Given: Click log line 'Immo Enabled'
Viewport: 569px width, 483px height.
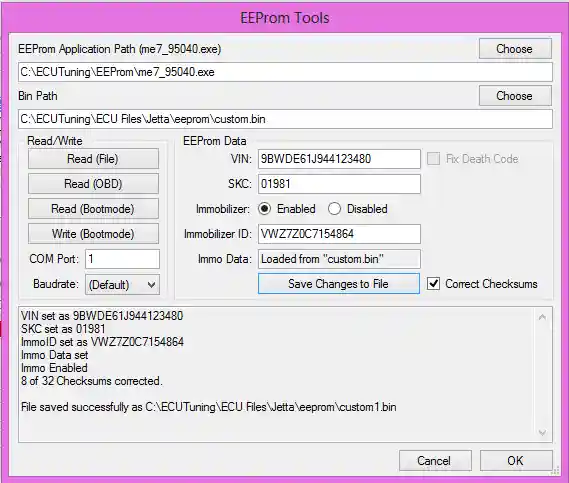Looking at the screenshot, I should coord(54,368).
